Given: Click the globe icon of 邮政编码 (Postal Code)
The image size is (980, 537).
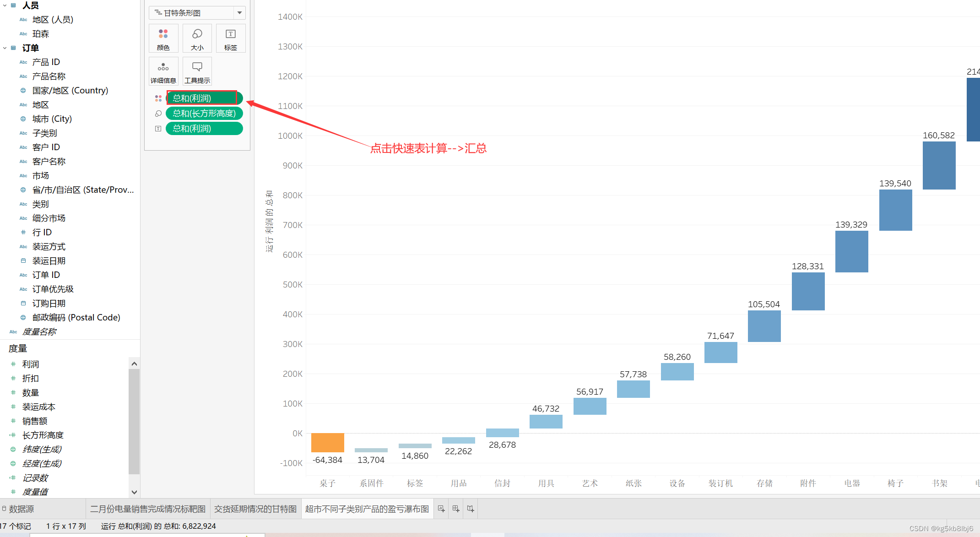Looking at the screenshot, I should pos(23,318).
